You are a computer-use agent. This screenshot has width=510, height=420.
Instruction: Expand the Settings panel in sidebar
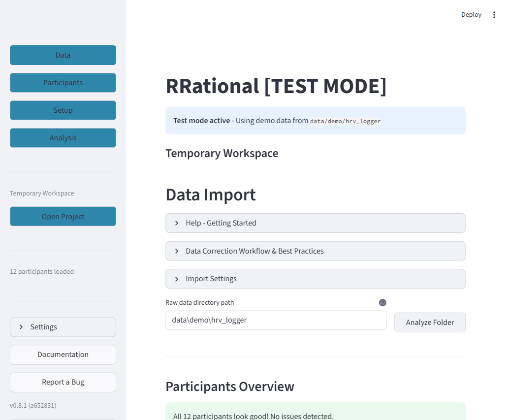tap(63, 327)
